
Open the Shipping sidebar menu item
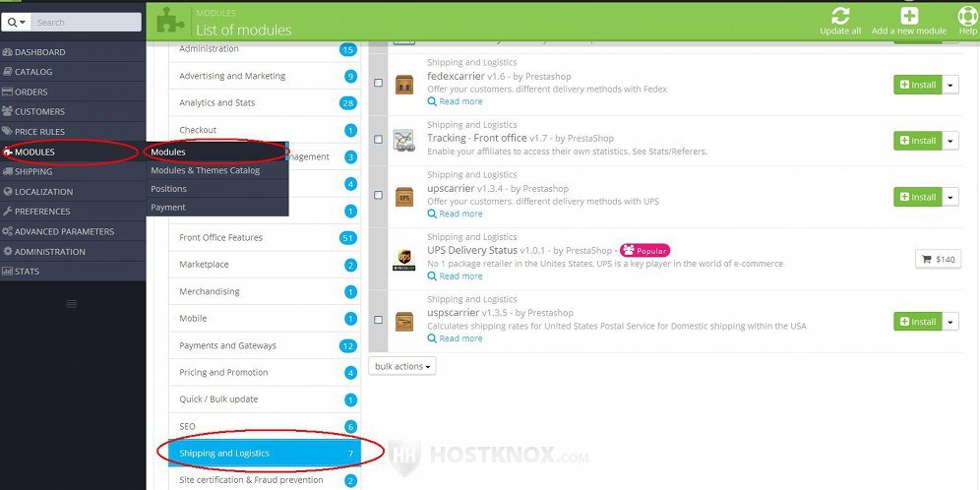73,171
